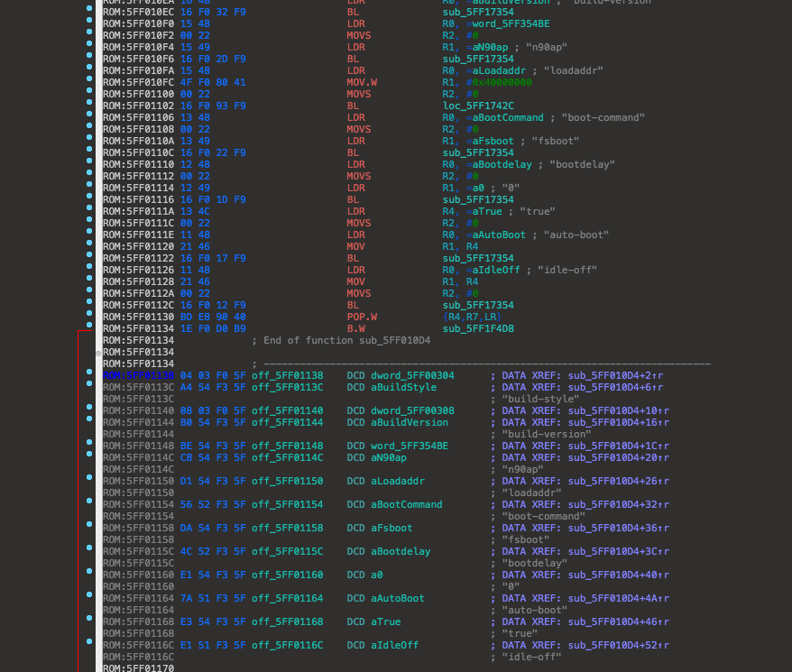Click aBootCommand in the DCD entry
The height and width of the screenshot is (672, 792).
[406, 504]
